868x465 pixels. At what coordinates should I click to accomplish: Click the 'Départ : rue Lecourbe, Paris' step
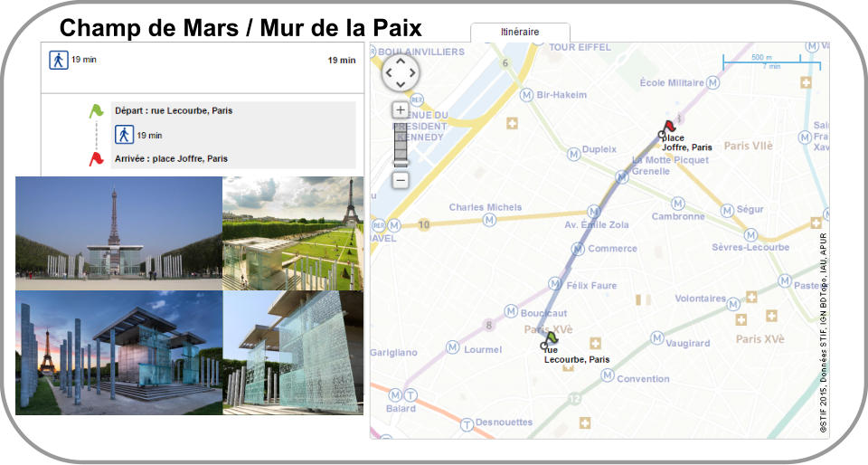(174, 111)
